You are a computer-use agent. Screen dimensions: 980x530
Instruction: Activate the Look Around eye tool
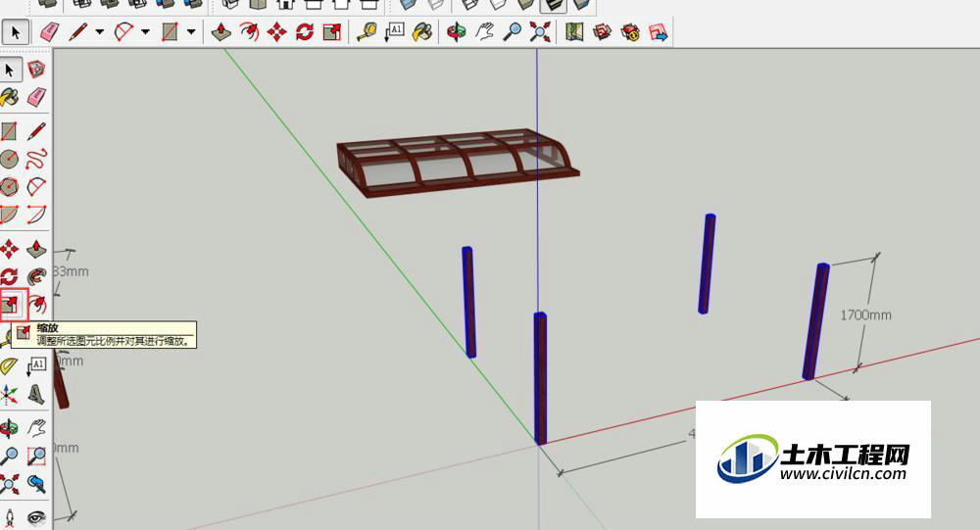pos(37,518)
